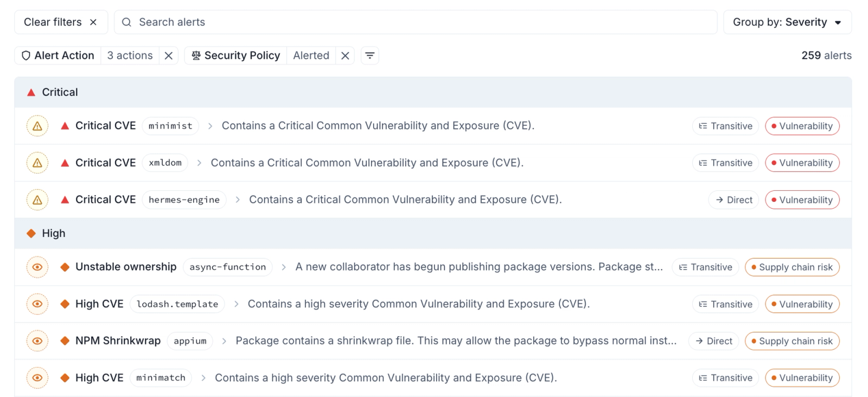Open the NPM Shrinkwrap alert title
This screenshot has width=868, height=397.
click(118, 341)
